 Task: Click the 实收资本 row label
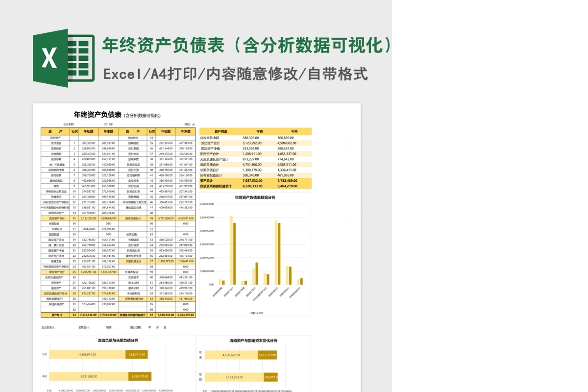pos(133,277)
